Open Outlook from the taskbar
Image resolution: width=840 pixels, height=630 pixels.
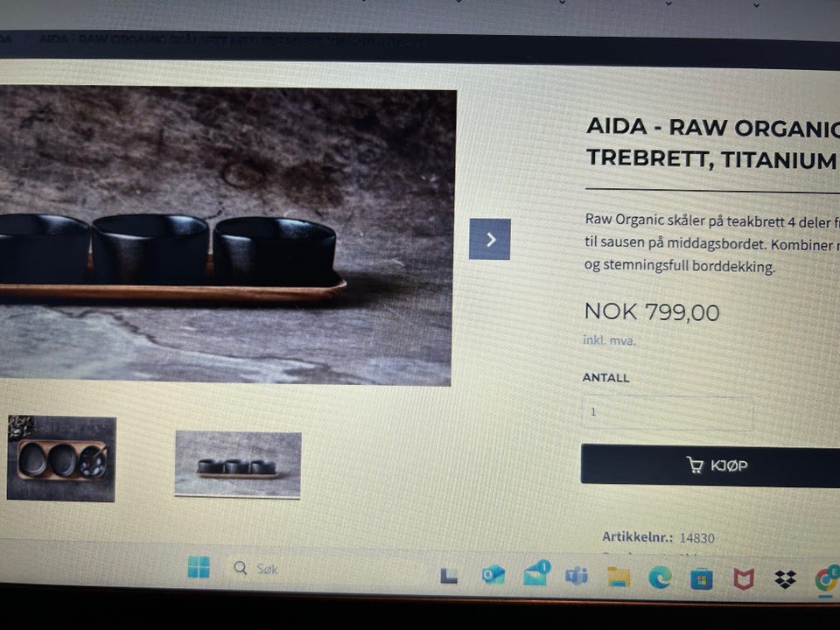[x=493, y=575]
